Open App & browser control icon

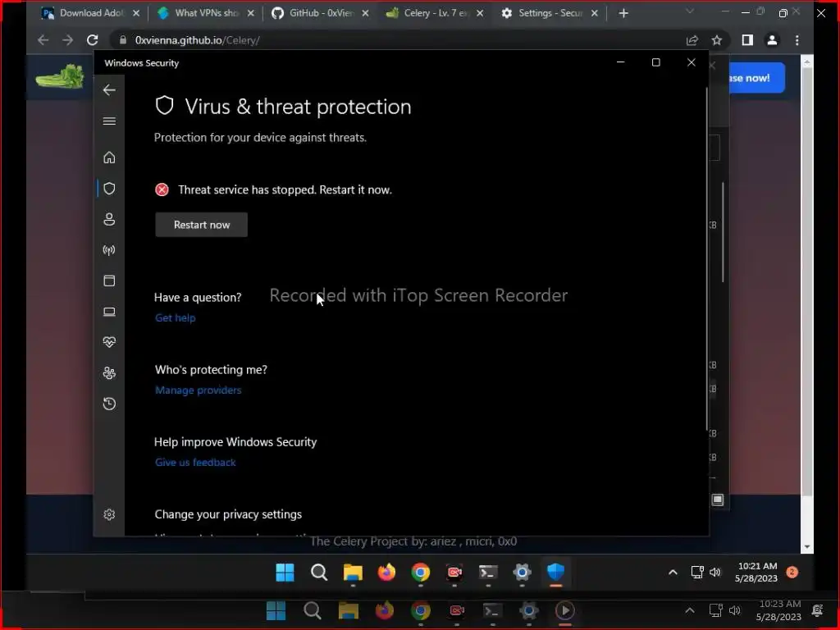coord(109,281)
